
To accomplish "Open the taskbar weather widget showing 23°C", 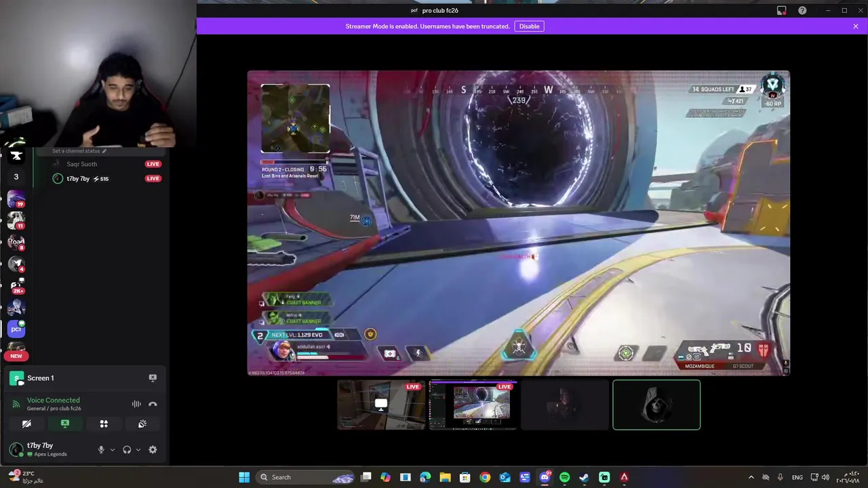I will 27,477.
